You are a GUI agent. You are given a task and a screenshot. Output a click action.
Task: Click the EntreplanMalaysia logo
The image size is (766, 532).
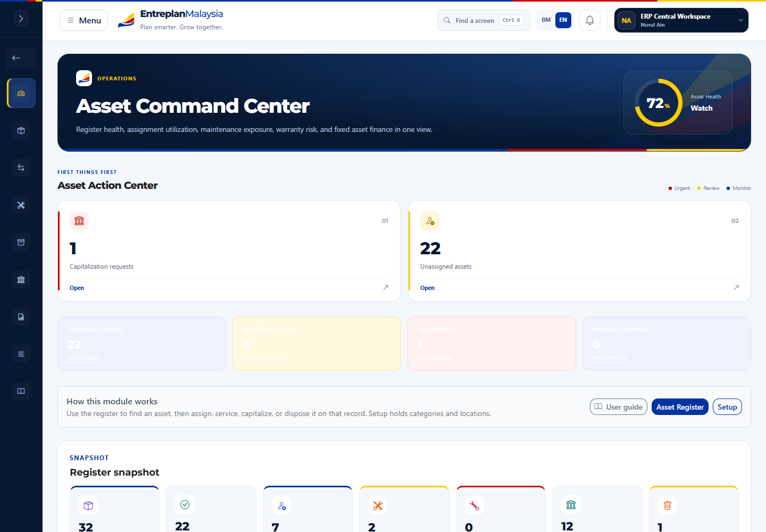point(170,20)
